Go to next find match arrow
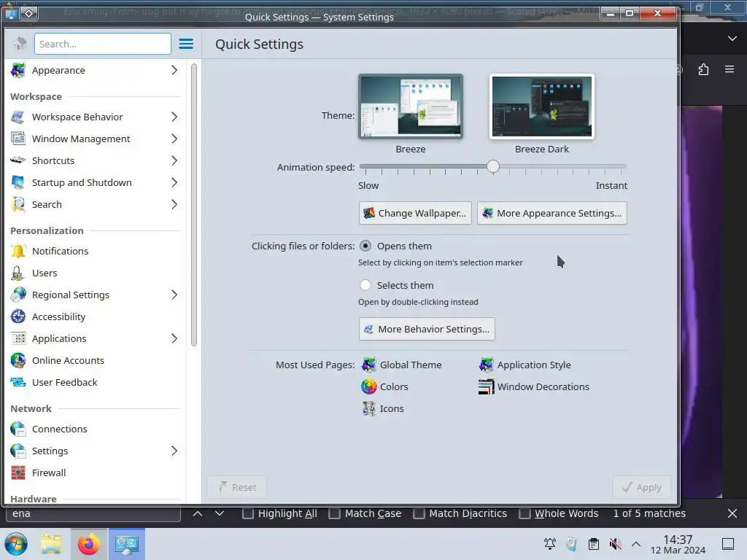The height and width of the screenshot is (560, 747). 219,513
